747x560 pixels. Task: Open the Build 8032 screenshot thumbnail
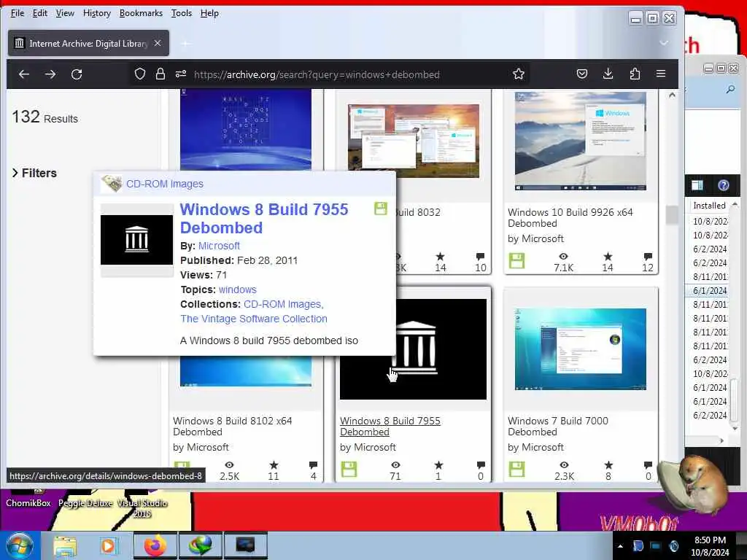(414, 141)
